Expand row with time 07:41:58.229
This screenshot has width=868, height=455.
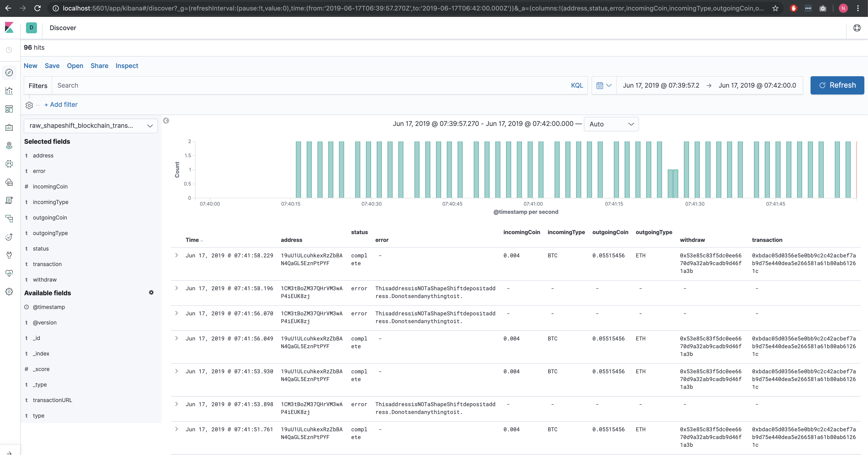[177, 256]
